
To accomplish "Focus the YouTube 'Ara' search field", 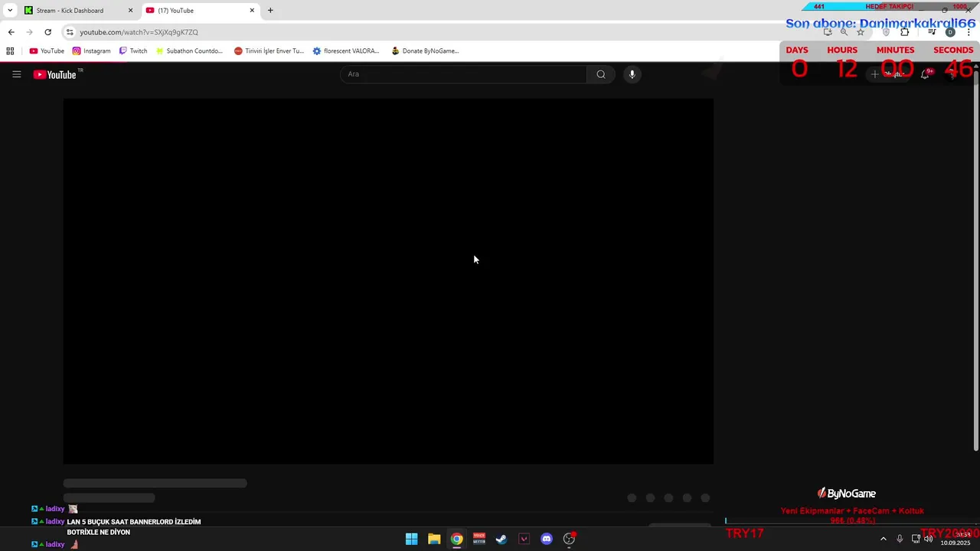I will 463,74.
